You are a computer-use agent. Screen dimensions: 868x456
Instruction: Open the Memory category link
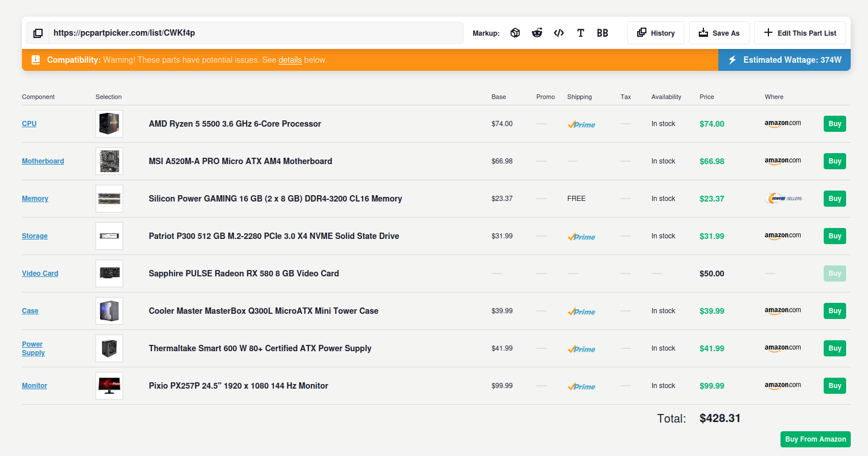35,199
